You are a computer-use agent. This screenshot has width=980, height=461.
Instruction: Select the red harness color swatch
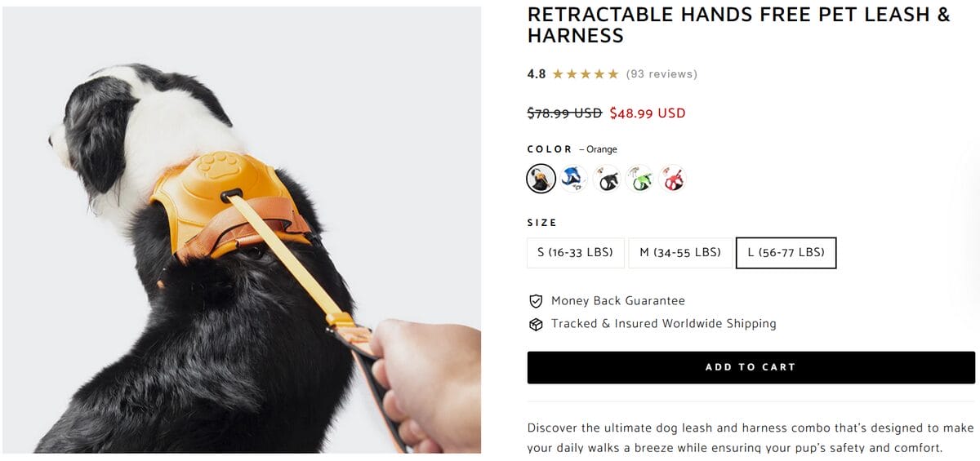pos(673,178)
